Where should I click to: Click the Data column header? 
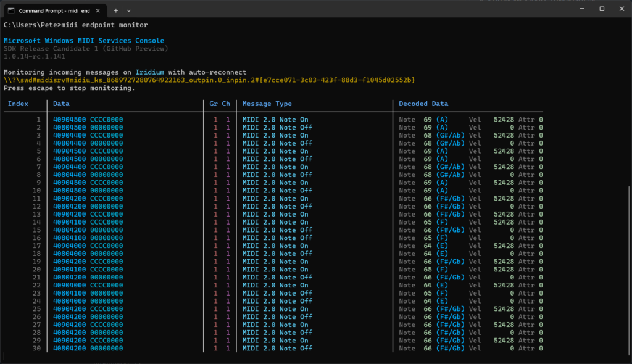[x=60, y=104]
